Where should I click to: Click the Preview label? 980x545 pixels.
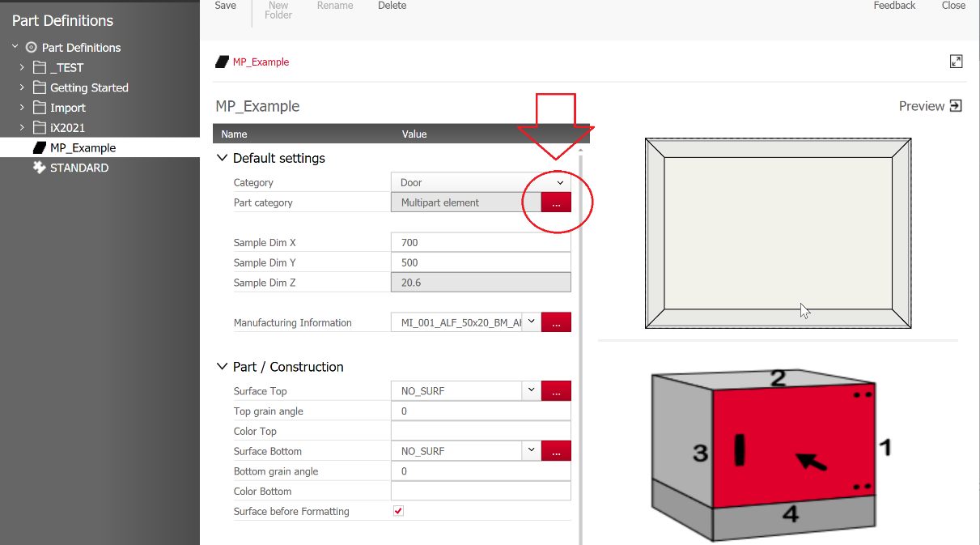pos(922,106)
